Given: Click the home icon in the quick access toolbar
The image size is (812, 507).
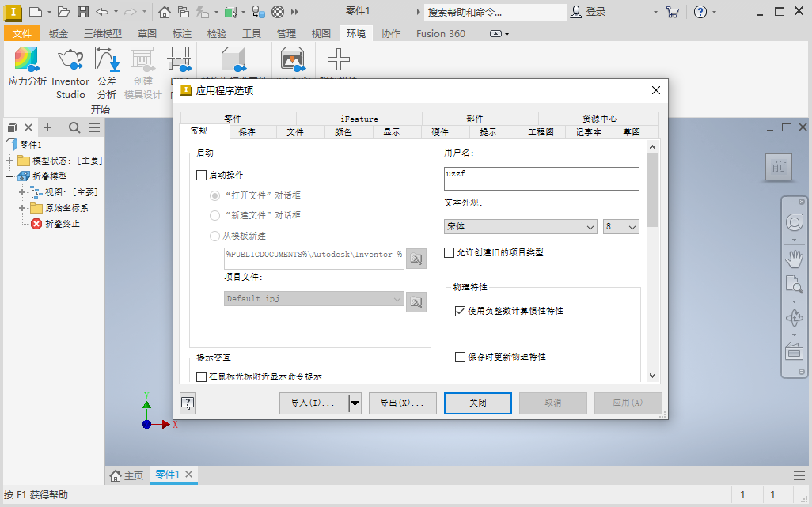Looking at the screenshot, I should click(164, 12).
